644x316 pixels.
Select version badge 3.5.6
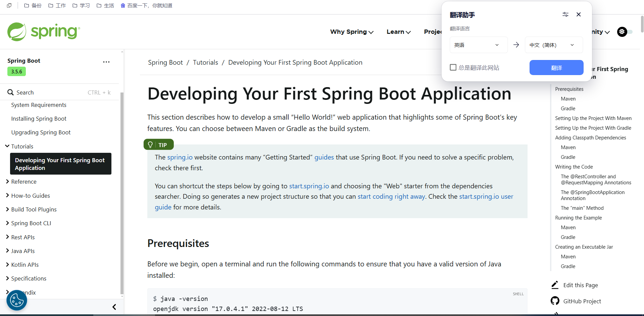16,71
